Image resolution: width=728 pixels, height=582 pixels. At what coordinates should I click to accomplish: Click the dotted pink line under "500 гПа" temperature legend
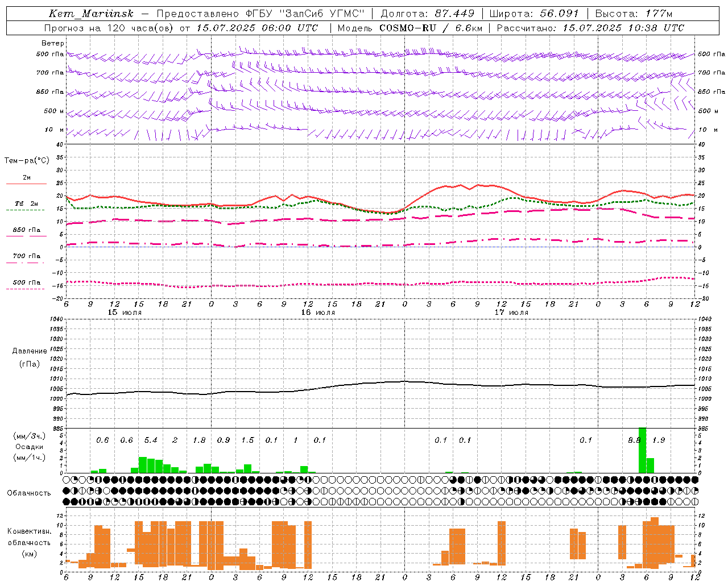(x=26, y=289)
